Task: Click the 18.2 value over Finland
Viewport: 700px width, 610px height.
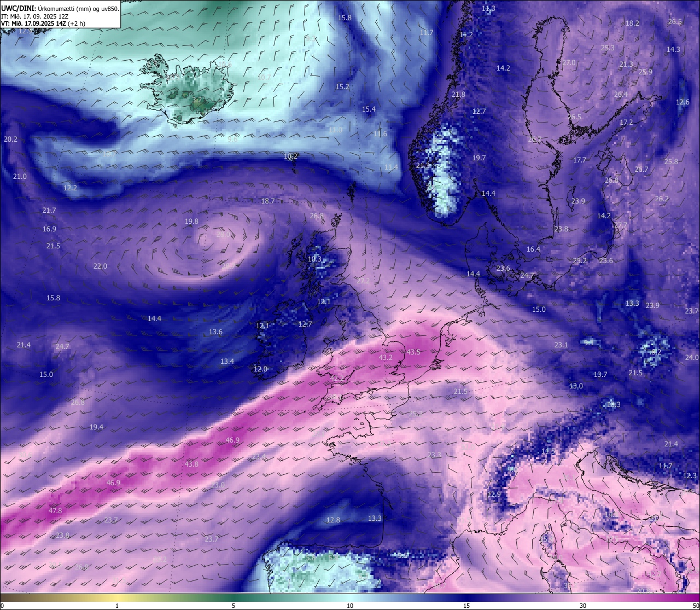Action: click(x=632, y=23)
